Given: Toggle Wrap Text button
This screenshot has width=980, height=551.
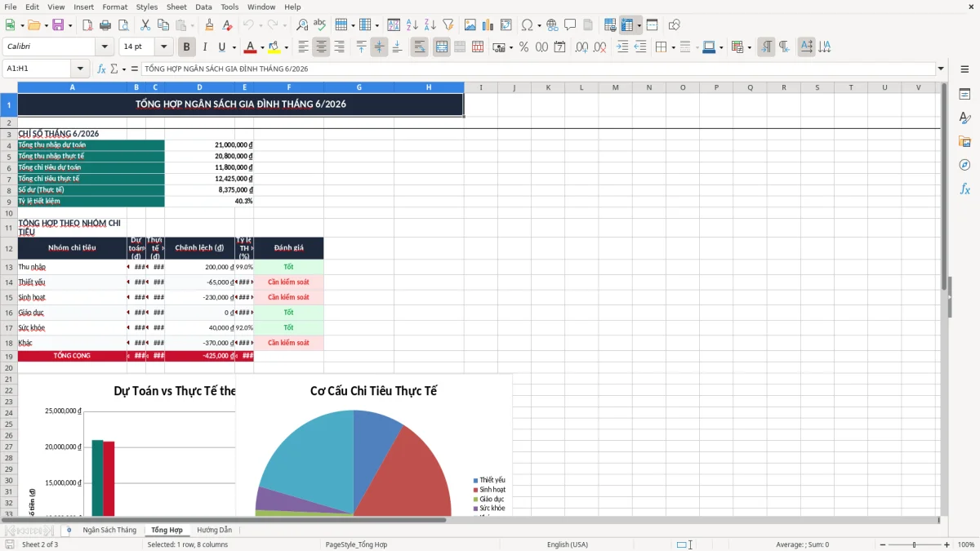Looking at the screenshot, I should point(419,47).
